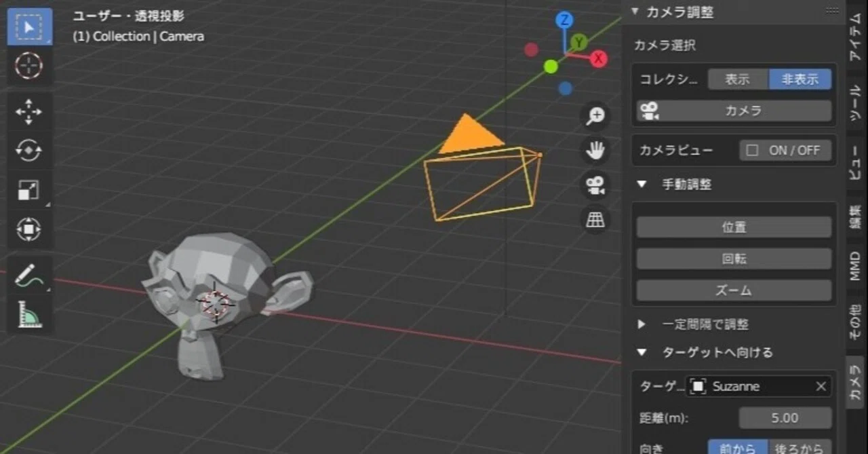Set collection visibility to 表示
868x454 pixels.
point(738,79)
